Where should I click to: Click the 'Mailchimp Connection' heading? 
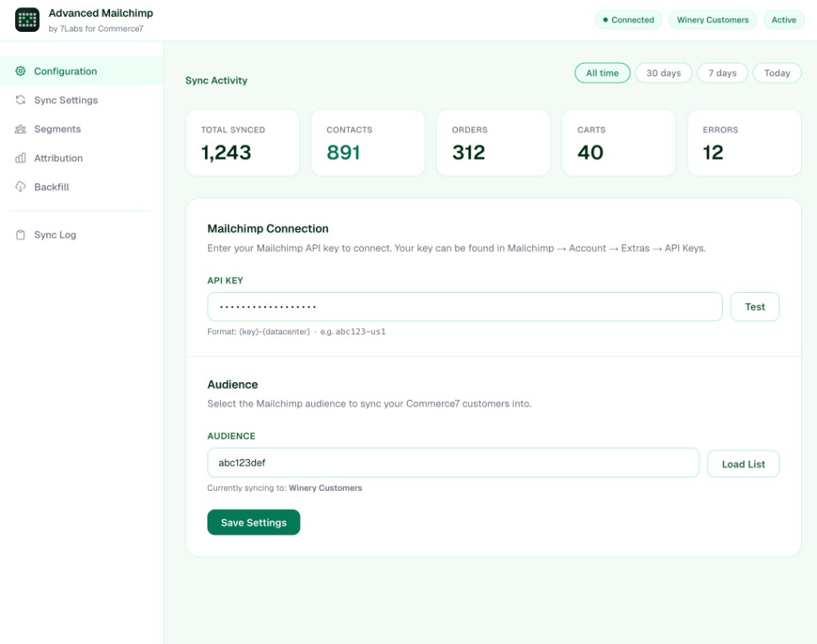click(268, 228)
